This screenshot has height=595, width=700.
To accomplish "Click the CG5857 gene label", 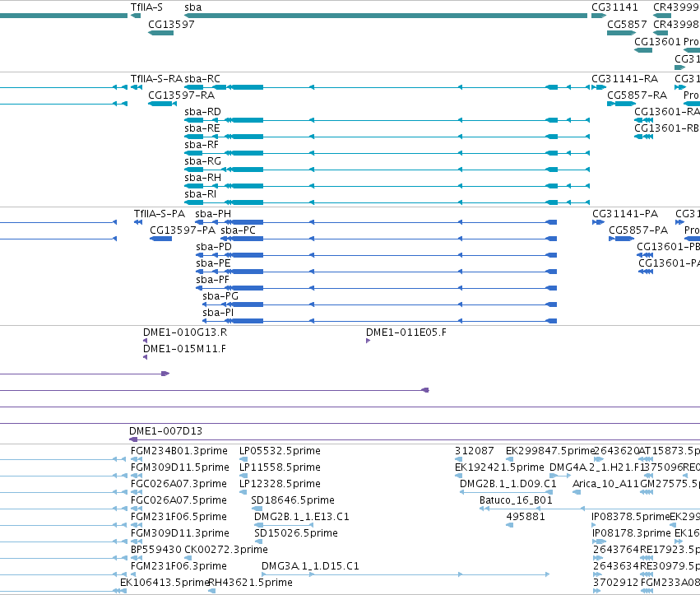I will click(x=627, y=24).
